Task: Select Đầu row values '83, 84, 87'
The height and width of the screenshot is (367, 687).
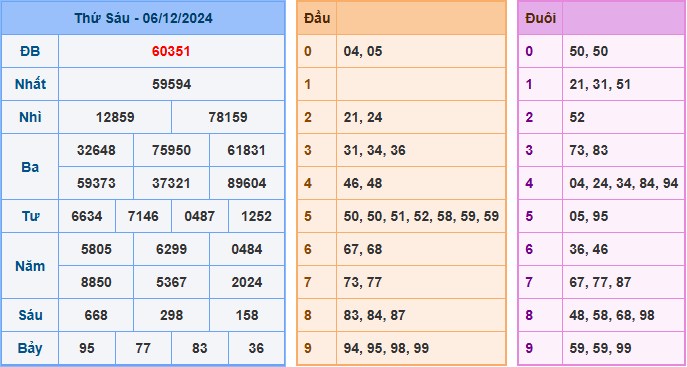Action: point(375,315)
